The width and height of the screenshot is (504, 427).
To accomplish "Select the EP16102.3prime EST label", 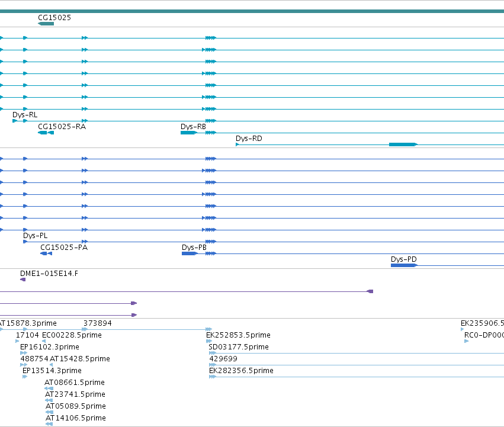I will (x=50, y=347).
